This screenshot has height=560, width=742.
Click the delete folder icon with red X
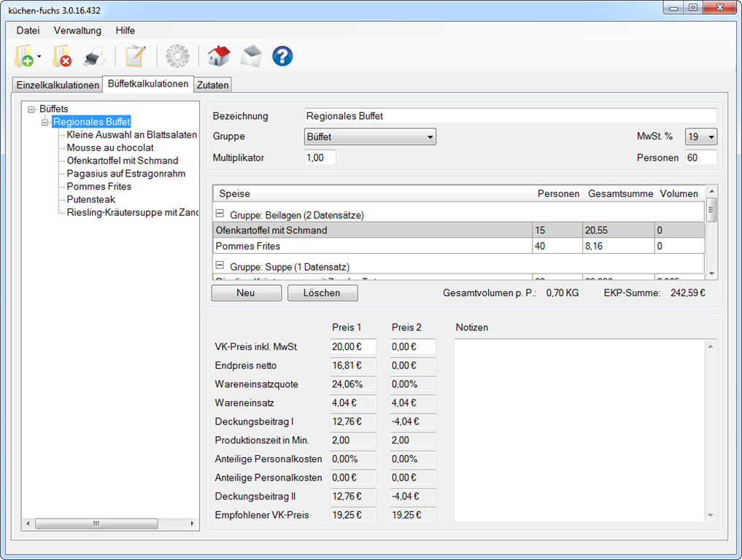tap(61, 57)
